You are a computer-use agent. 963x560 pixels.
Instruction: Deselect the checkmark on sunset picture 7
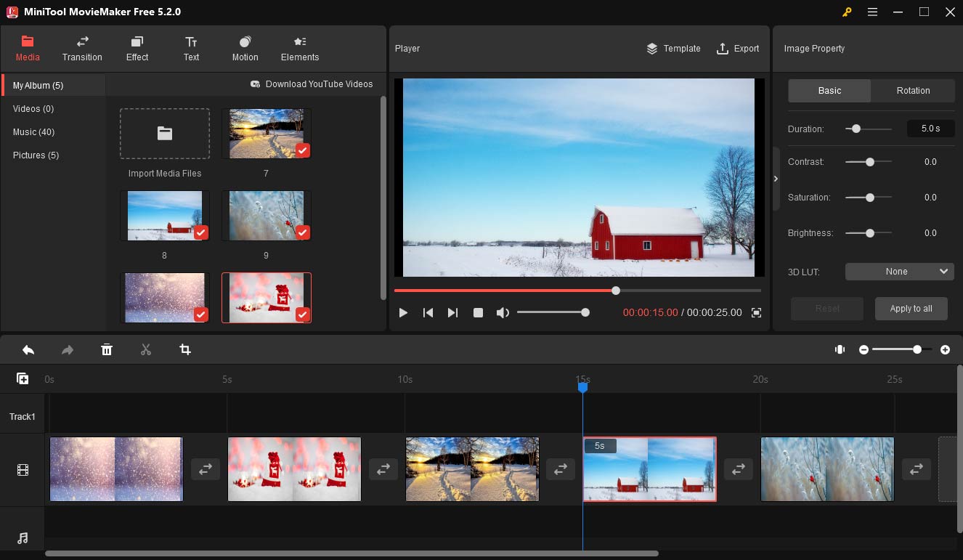[302, 150]
